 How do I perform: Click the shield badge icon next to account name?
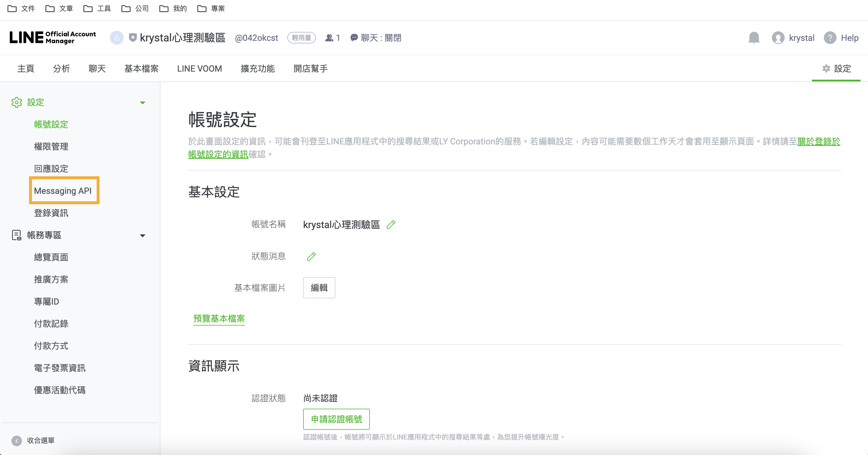pos(133,37)
